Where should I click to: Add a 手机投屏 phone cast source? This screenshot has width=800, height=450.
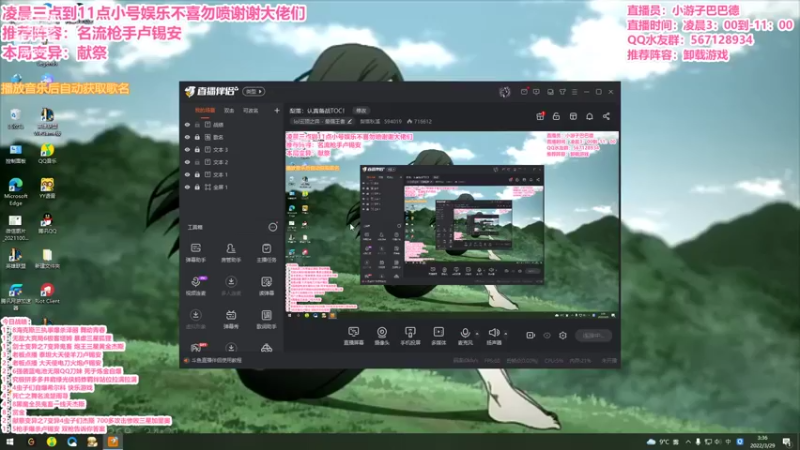point(410,336)
